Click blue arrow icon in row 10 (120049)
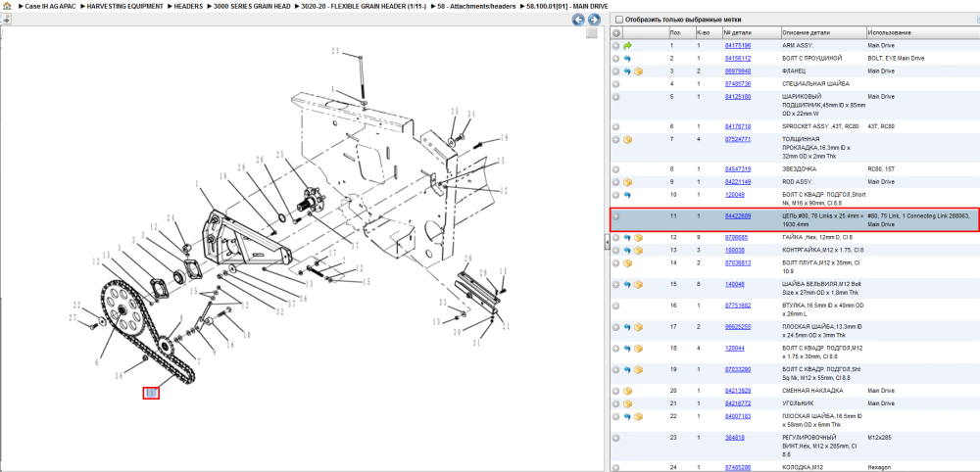 [627, 195]
